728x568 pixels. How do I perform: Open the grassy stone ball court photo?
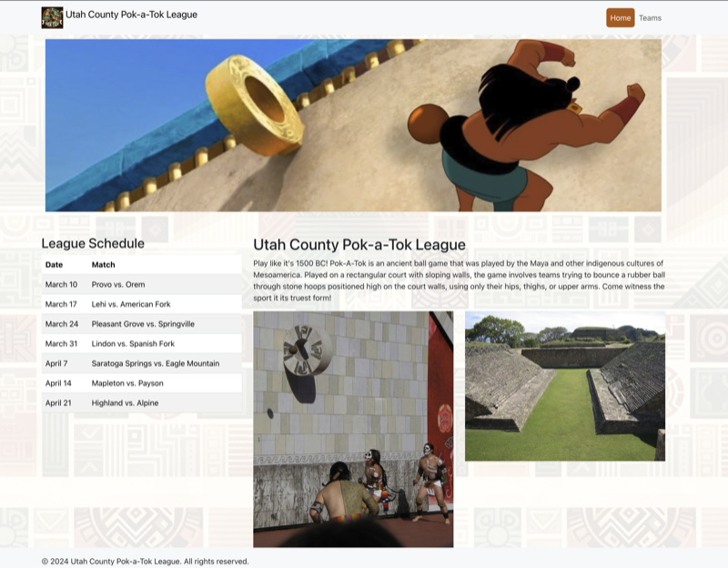pyautogui.click(x=565, y=386)
